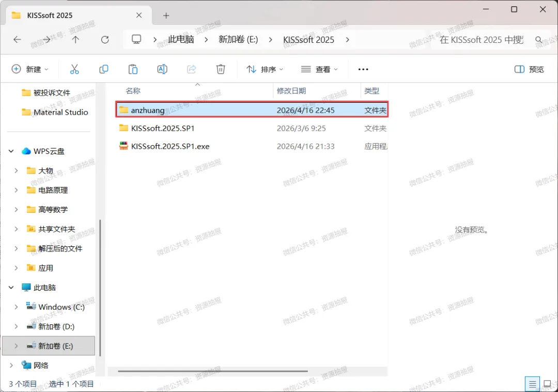Select the KISSsoft.2025.SP1.exe file name
Screen dimensions: 558x392
(170, 146)
